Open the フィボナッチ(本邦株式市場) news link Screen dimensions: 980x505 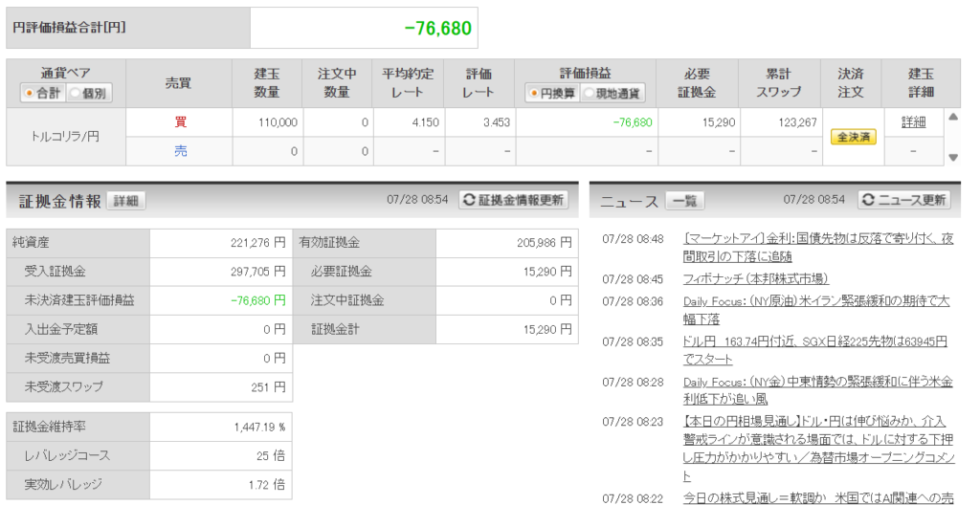[756, 278]
